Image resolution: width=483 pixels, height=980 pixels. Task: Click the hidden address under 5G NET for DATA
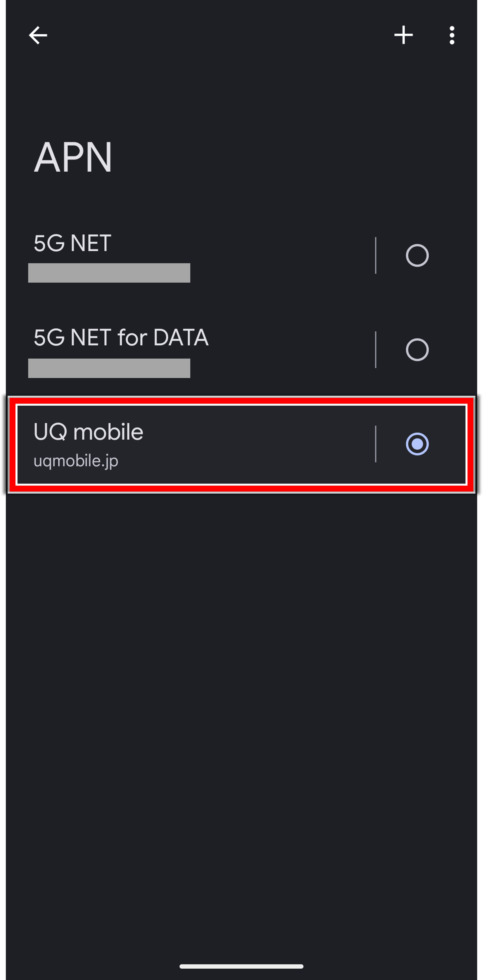click(x=109, y=368)
